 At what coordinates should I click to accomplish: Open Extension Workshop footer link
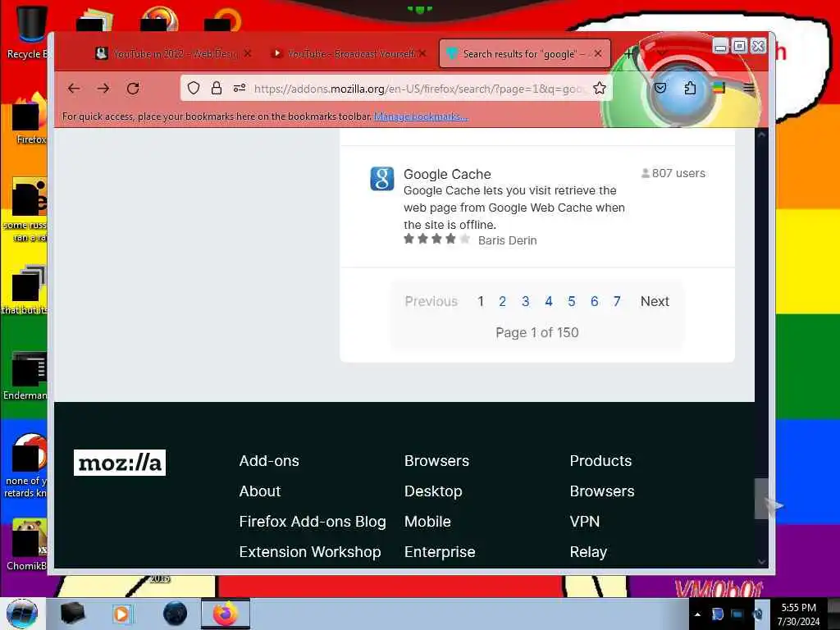click(309, 552)
